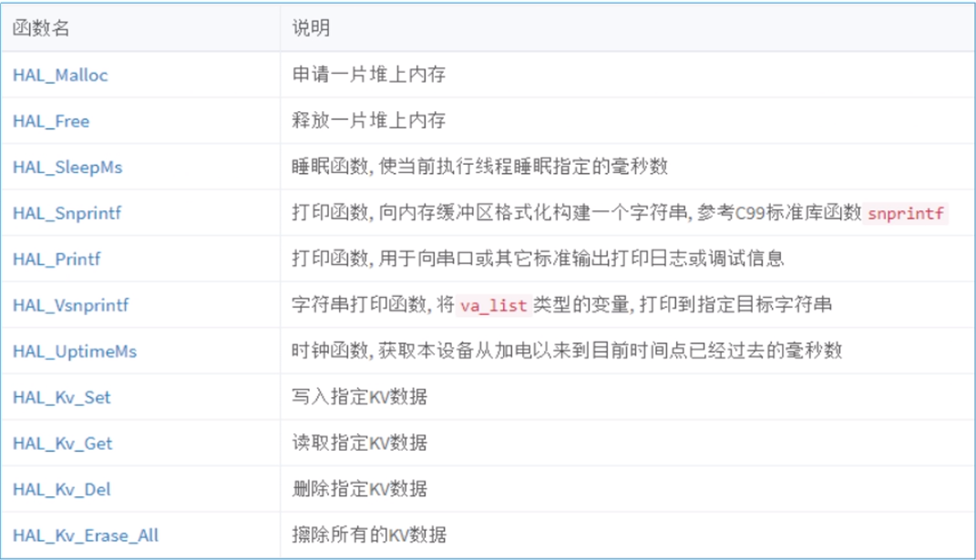
Task: Click the 说明 column header
Action: point(301,29)
